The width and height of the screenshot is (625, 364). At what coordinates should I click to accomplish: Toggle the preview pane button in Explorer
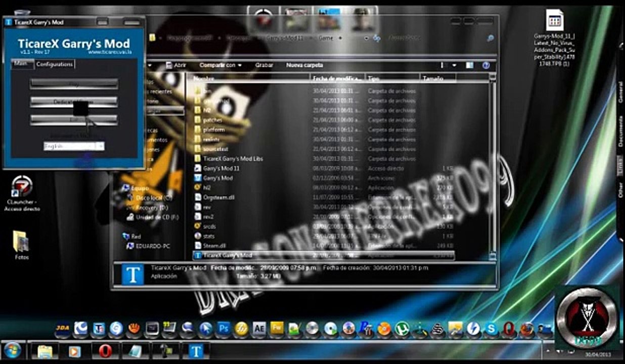click(x=470, y=65)
